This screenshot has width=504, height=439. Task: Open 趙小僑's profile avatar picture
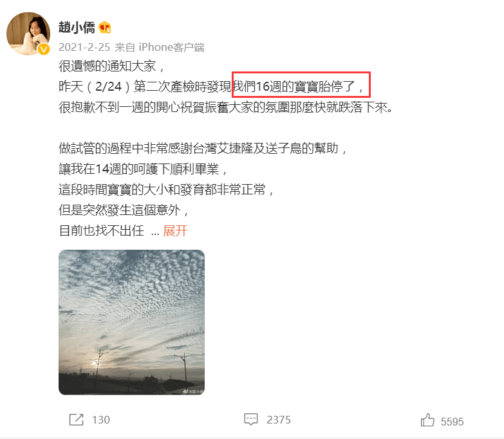pyautogui.click(x=28, y=33)
